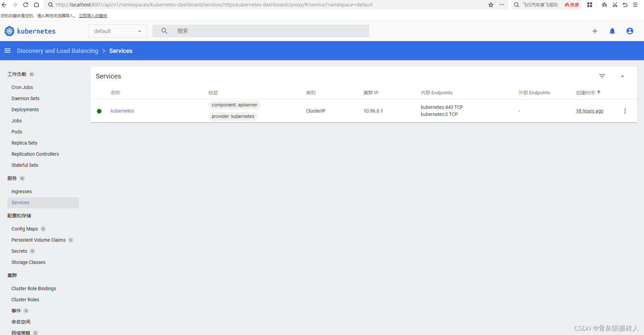
Task: Click the browser address bar URL
Action: click(x=214, y=5)
